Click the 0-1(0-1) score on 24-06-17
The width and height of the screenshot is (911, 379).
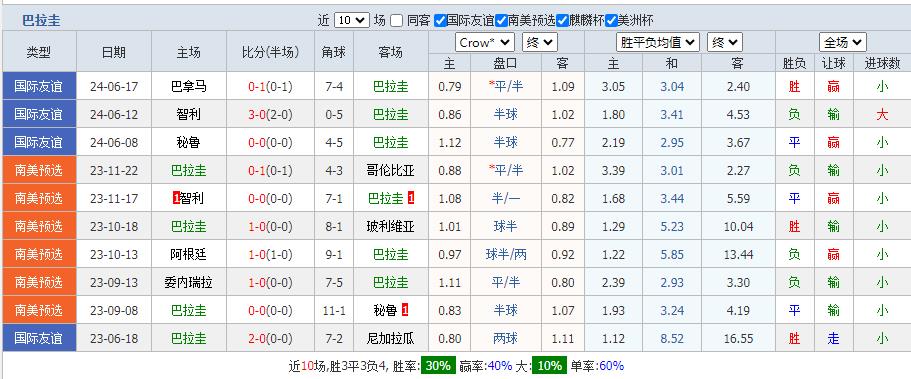[270, 87]
